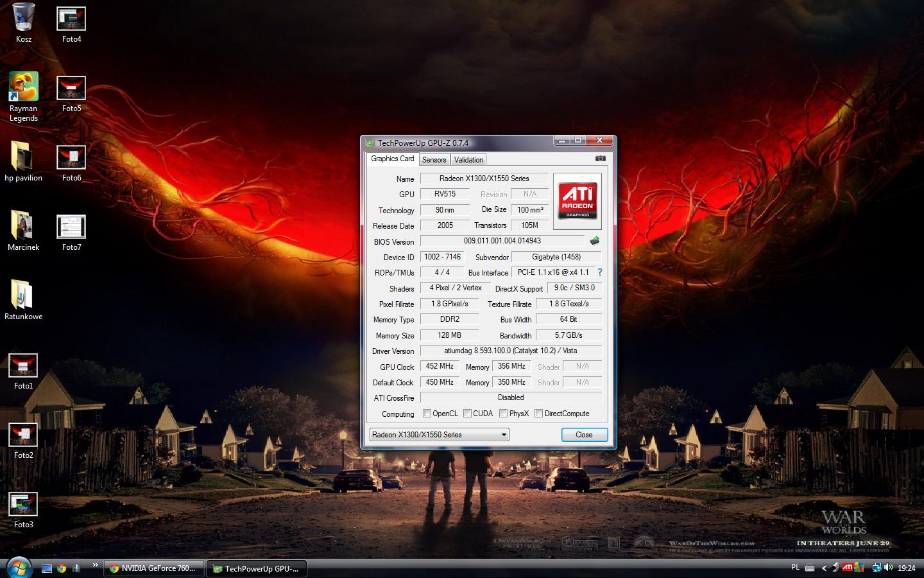Open the Windows Start orb
This screenshot has width=924, height=578.
point(18,568)
